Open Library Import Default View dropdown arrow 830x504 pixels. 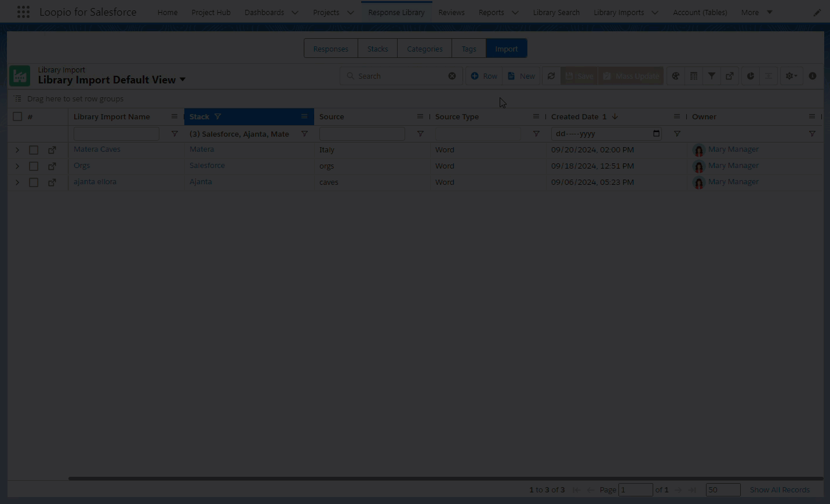(183, 80)
